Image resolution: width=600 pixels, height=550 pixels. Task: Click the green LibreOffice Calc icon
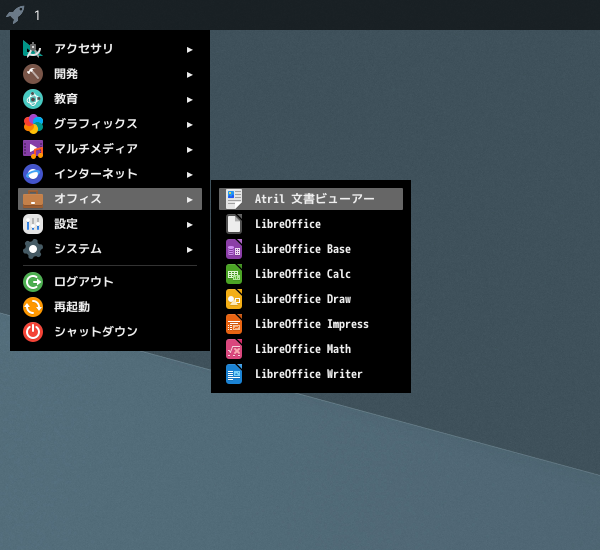234,274
